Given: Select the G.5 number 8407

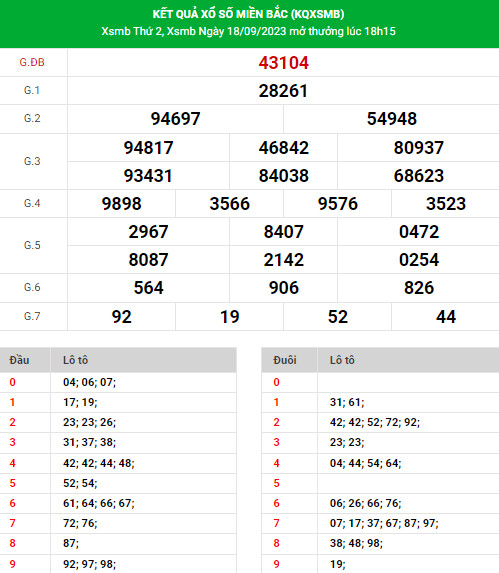Looking at the screenshot, I should tap(283, 232).
